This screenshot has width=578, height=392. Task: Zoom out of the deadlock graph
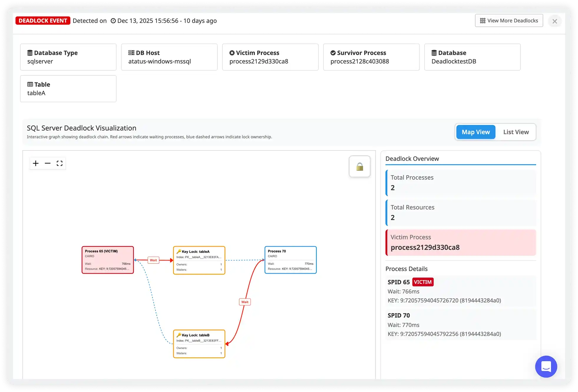tap(47, 163)
